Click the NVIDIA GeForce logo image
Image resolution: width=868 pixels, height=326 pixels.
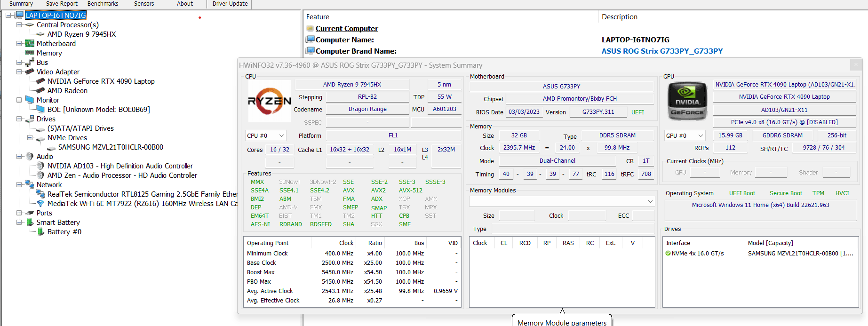coord(687,101)
